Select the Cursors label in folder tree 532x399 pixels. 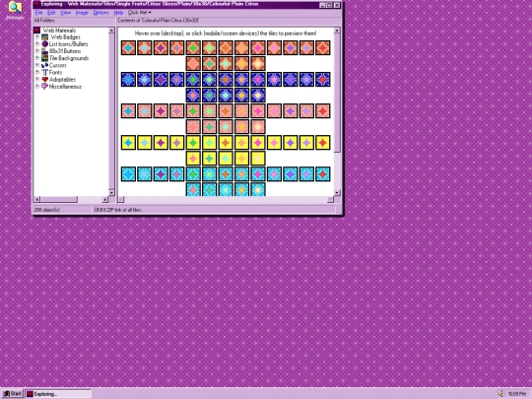point(58,65)
